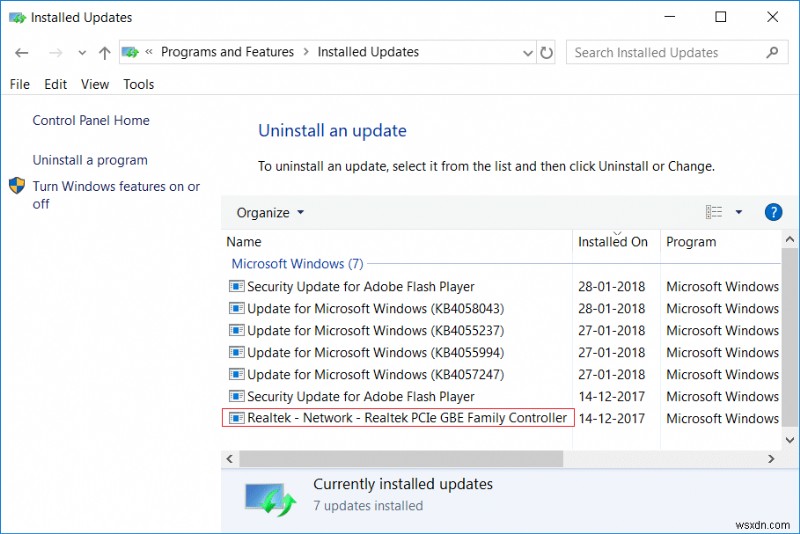Open Uninstall a program link
The image size is (800, 534).
pos(90,160)
